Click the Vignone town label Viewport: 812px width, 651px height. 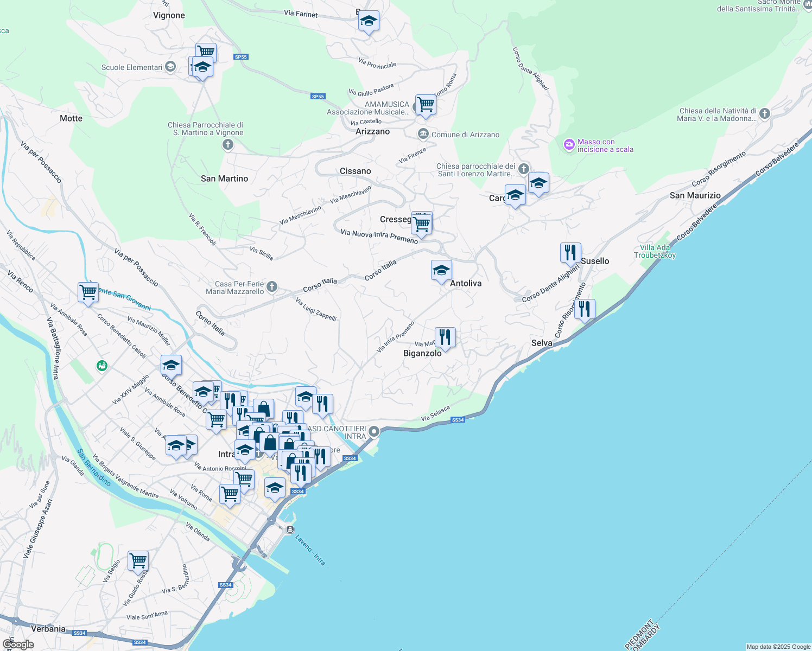tap(169, 15)
